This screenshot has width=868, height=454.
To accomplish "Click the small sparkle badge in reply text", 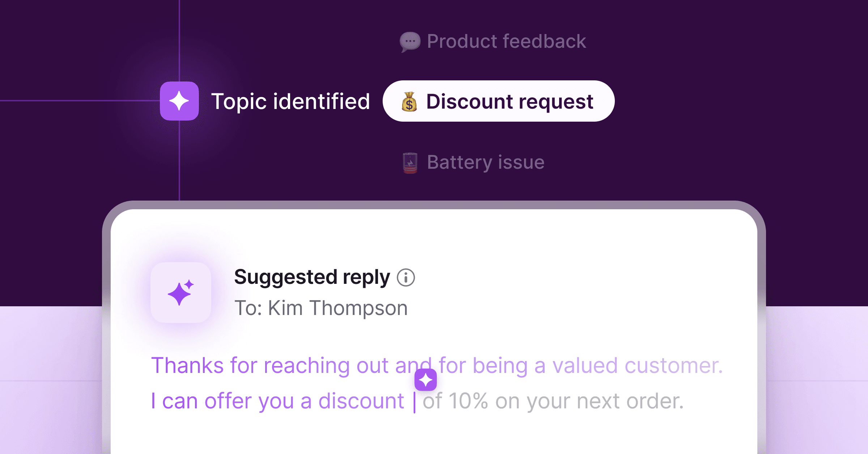I will point(425,380).
